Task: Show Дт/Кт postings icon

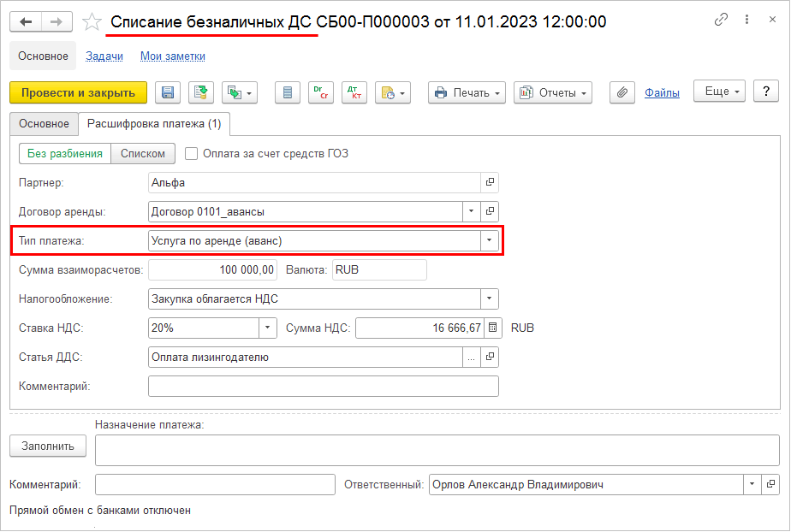Action: [x=354, y=92]
